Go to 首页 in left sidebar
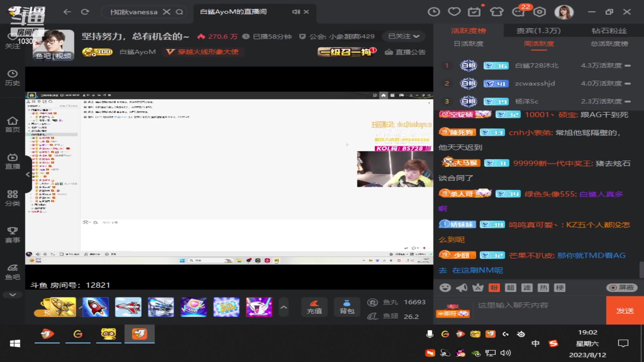 tap(12, 125)
